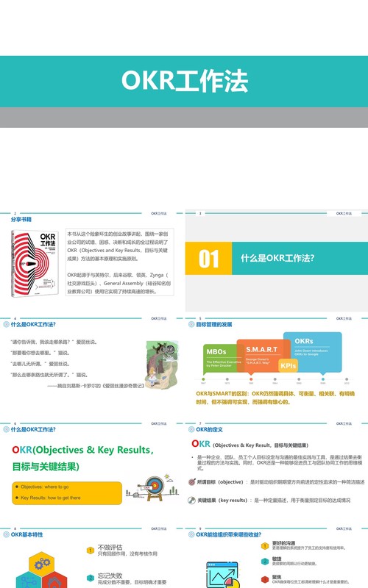Click the 目标管理的发展 heading

(214, 324)
